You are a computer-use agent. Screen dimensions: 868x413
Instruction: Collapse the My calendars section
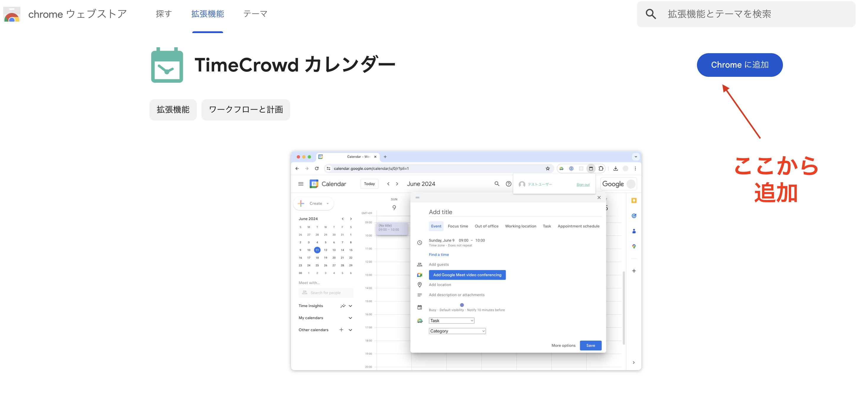(x=350, y=318)
